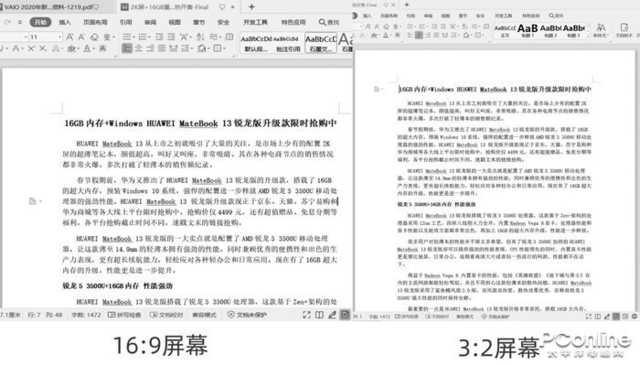Image resolution: width=640 pixels, height=365 pixels.
Task: Open line spacing options in the 16:9 window
Action: tap(187, 49)
